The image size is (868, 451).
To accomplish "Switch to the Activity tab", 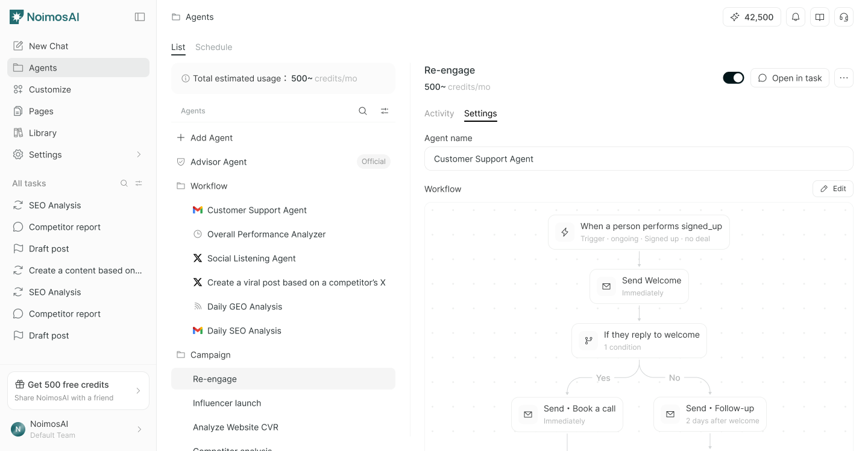I will pyautogui.click(x=439, y=113).
